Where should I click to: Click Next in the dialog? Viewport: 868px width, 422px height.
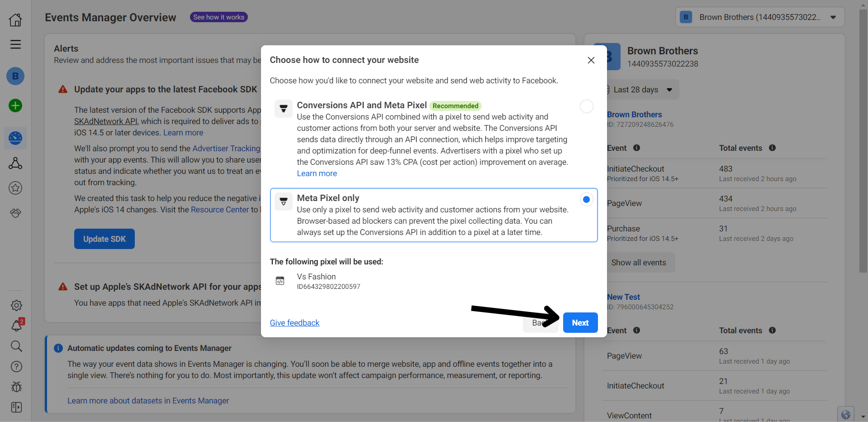(x=580, y=323)
